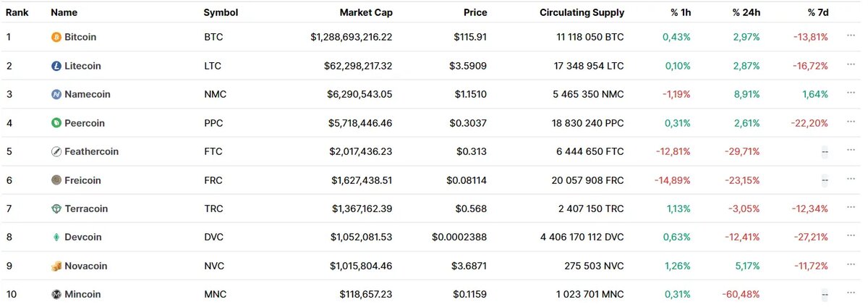The image size is (868, 307).
Task: Open the more options menu for Bitcoin
Action: coord(851,37)
